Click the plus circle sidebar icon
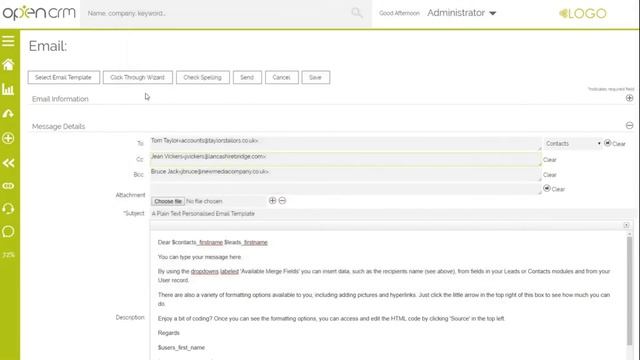 8,138
